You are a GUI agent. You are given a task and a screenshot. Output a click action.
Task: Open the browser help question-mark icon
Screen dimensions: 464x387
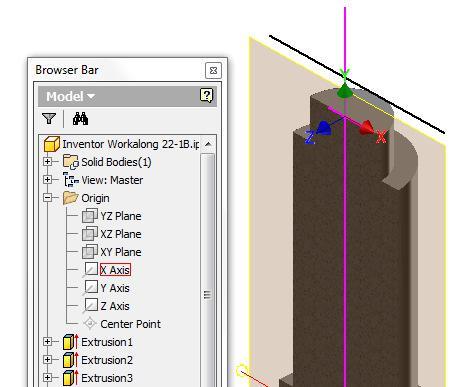click(206, 96)
